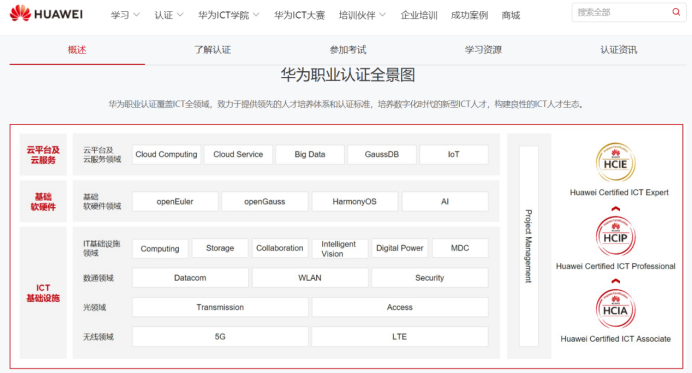This screenshot has width=692, height=373.
Task: Select the AI certification
Action: click(445, 202)
